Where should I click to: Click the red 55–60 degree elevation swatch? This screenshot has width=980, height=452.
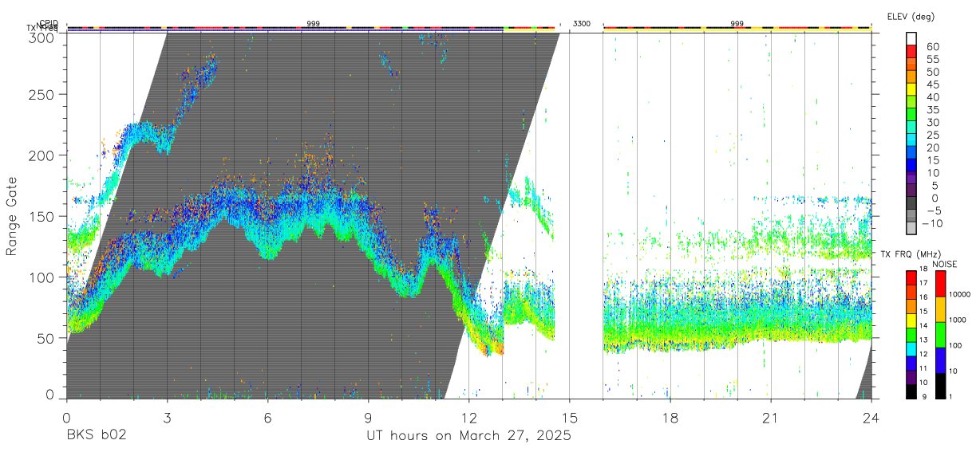click(911, 53)
